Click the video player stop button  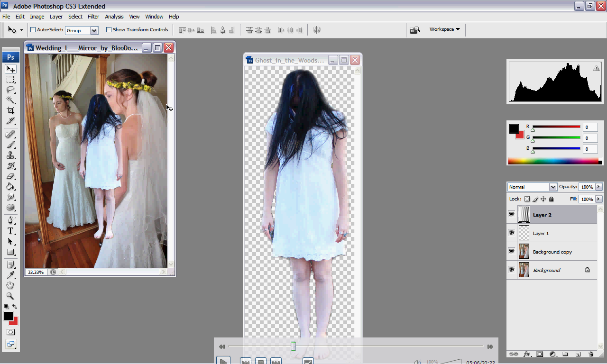[260, 361]
